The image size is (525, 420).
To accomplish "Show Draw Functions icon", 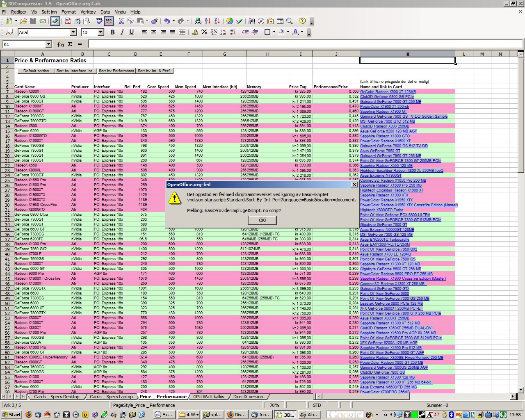I will 239,21.
